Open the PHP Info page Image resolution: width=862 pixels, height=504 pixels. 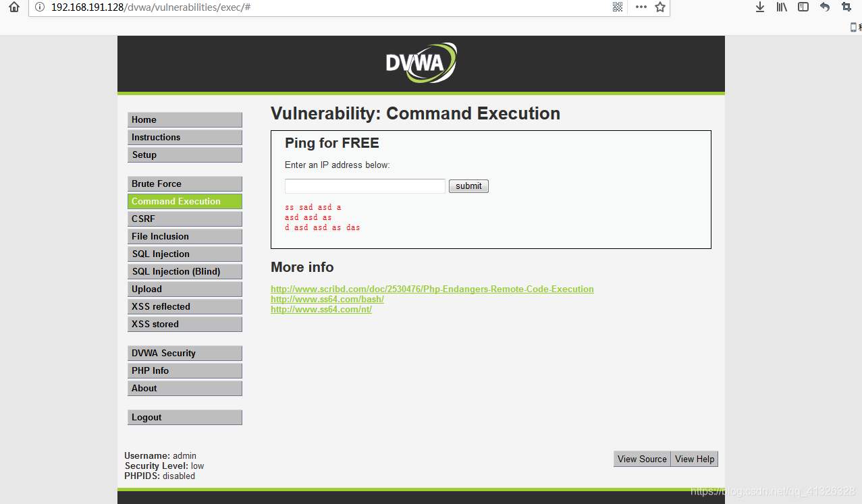coord(184,370)
